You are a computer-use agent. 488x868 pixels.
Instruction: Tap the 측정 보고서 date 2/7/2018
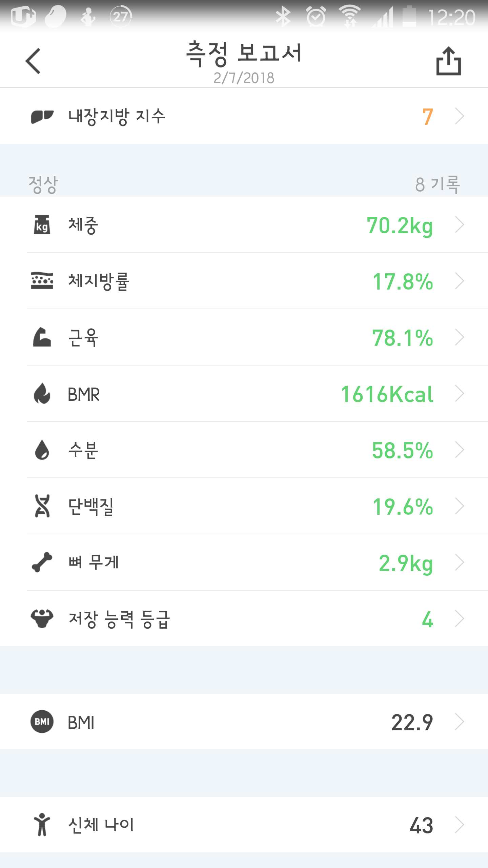pyautogui.click(x=244, y=78)
